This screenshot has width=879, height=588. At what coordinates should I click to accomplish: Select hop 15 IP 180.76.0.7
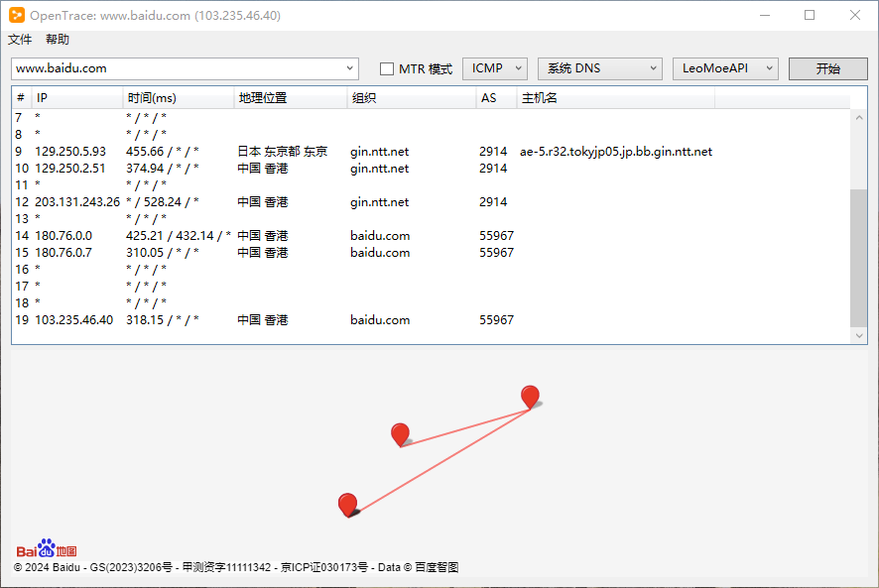pos(63,252)
